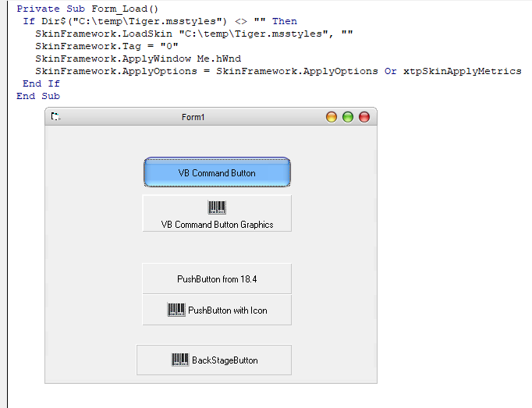Click the PushButton with Icon button
The image size is (532, 408).
217,310
